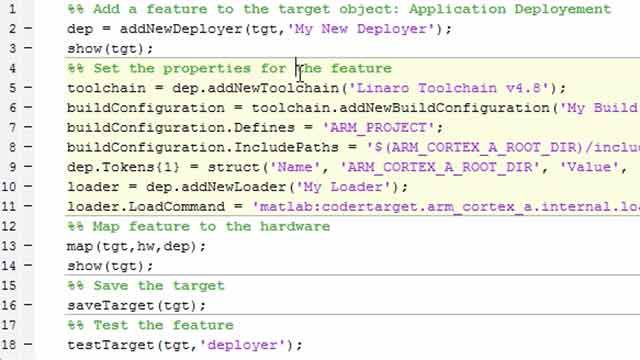Click the breakpoint dash beside line 2

tap(28, 28)
